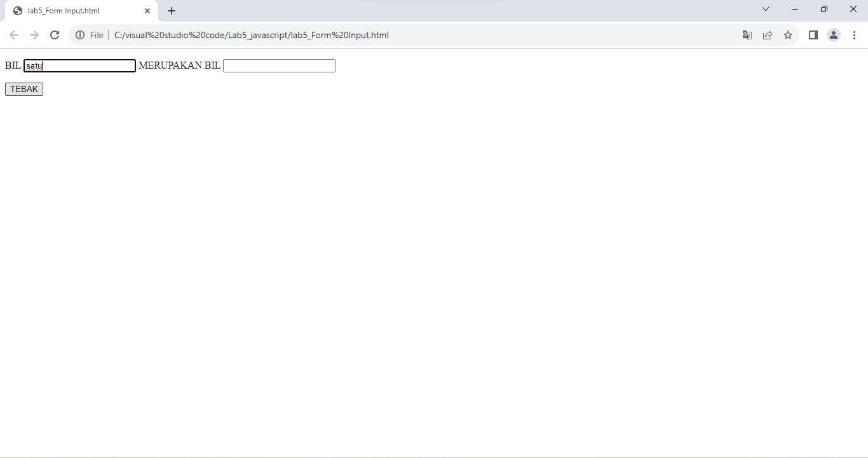Click the reload page icon
Viewport: 868px width, 458px height.
[55, 35]
